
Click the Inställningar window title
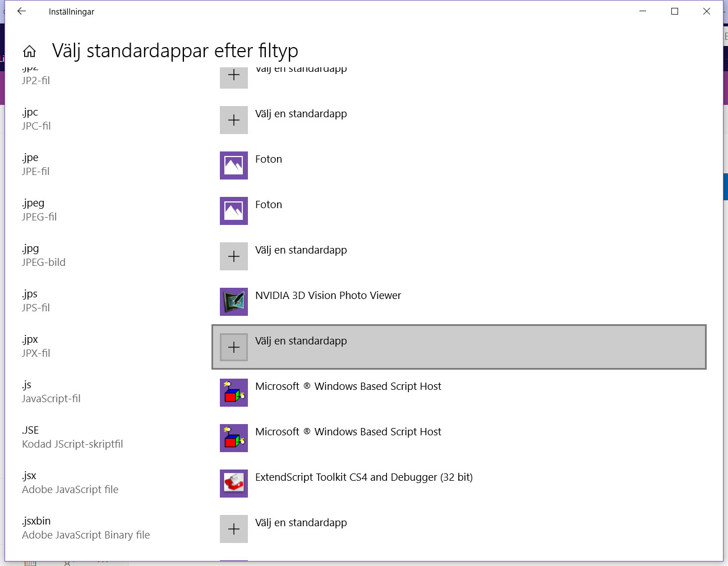71,12
